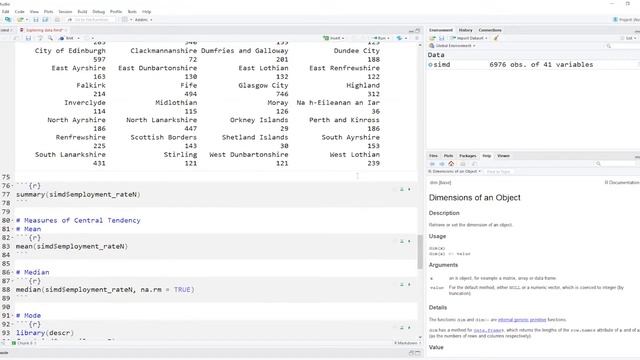Open the List view dropdown in Environment pane
Viewport: 640px width, 360px height.
[629, 38]
